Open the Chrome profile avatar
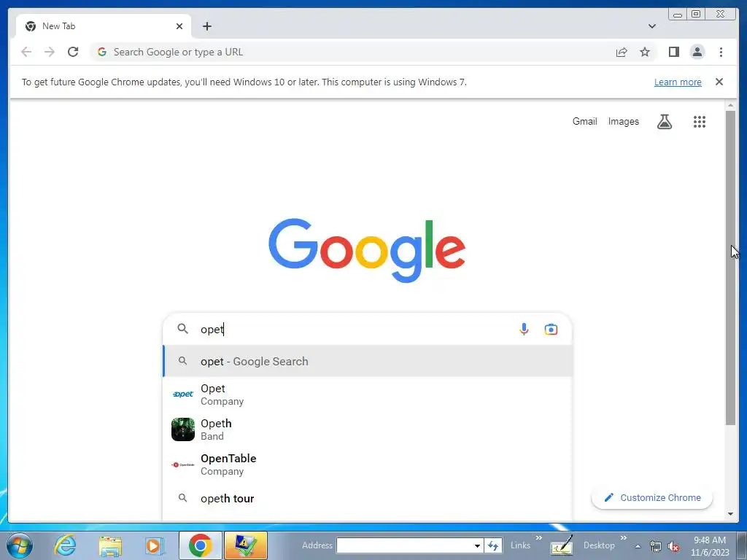 pos(697,52)
